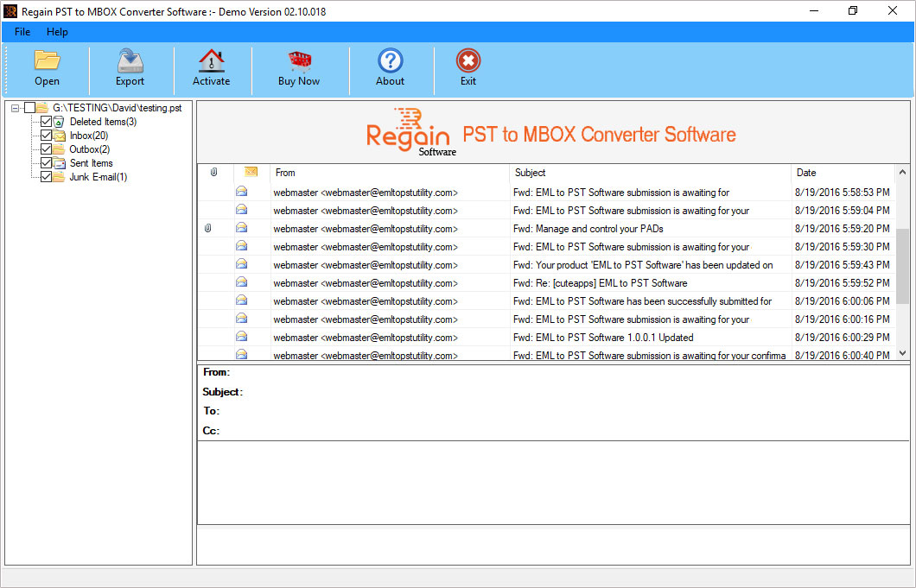The width and height of the screenshot is (916, 588).
Task: Open a PST file with Open toolbar icon
Action: 47,60
